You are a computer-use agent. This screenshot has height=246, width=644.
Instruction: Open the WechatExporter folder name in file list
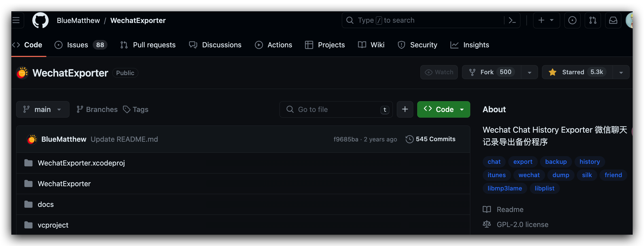64,184
